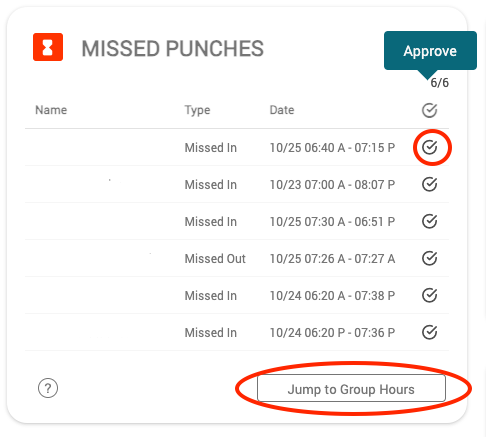Select the Type column header
This screenshot has height=437, width=486.
pos(197,110)
